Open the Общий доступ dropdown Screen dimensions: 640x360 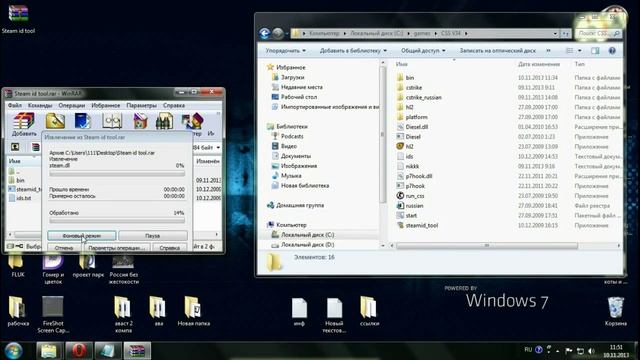pos(423,51)
